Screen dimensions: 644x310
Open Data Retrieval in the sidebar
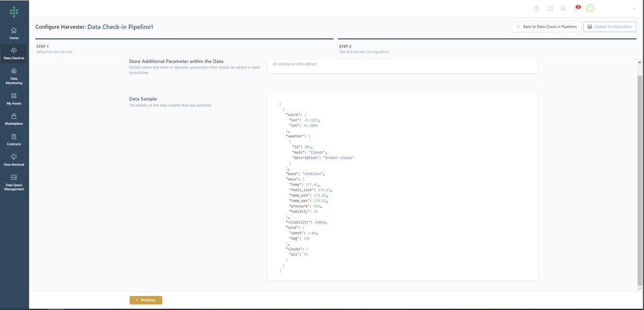tap(14, 160)
